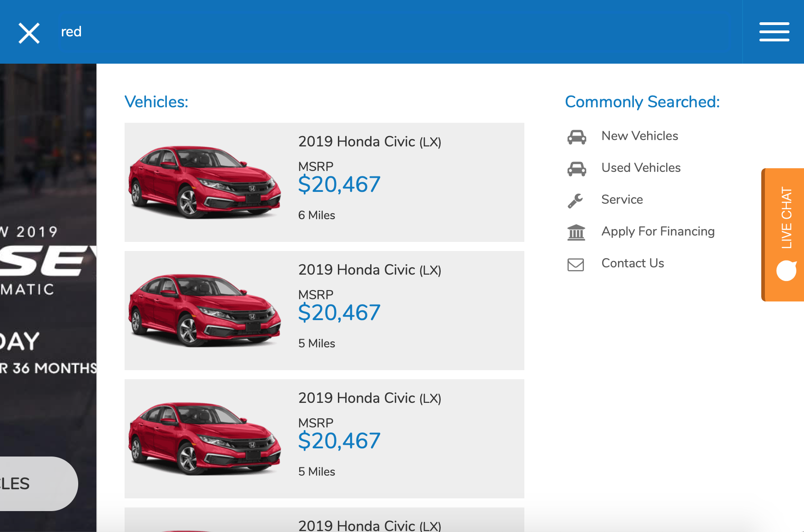
Task: Click the car icon beside New Vehicles
Action: tap(577, 137)
